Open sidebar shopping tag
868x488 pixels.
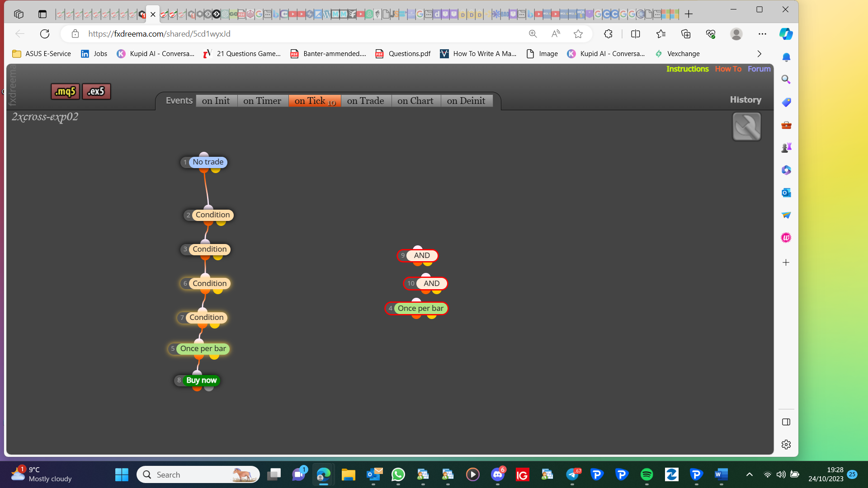tap(786, 103)
